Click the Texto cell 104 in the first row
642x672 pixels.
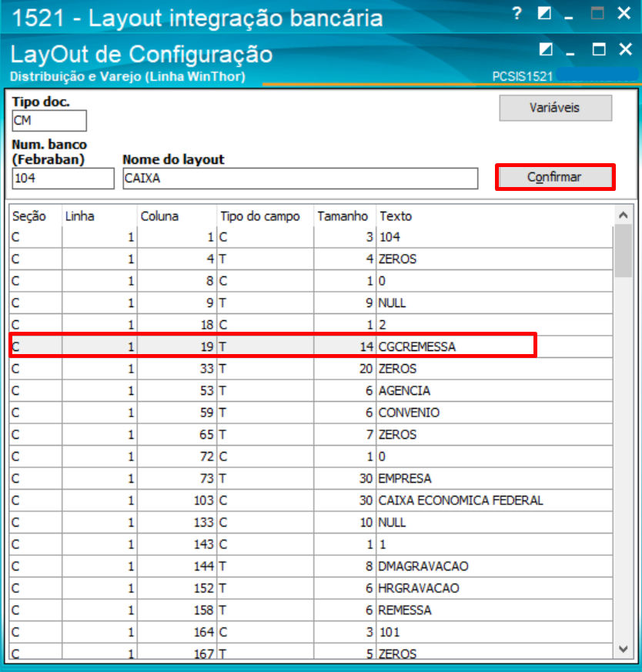pyautogui.click(x=494, y=237)
